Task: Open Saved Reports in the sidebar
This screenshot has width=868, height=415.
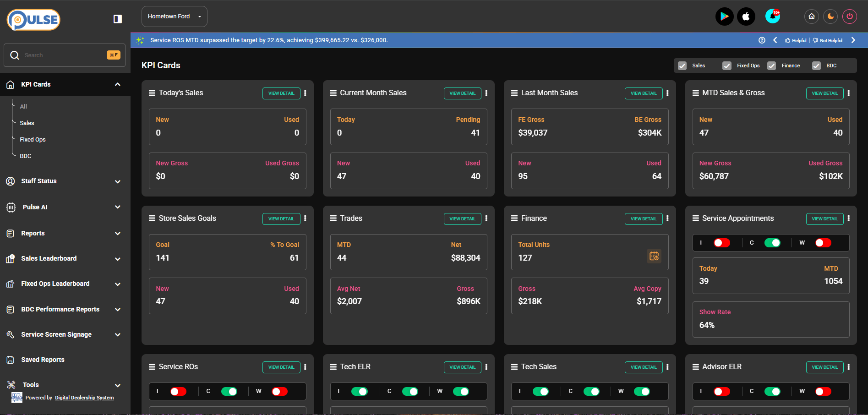Action: pyautogui.click(x=43, y=360)
